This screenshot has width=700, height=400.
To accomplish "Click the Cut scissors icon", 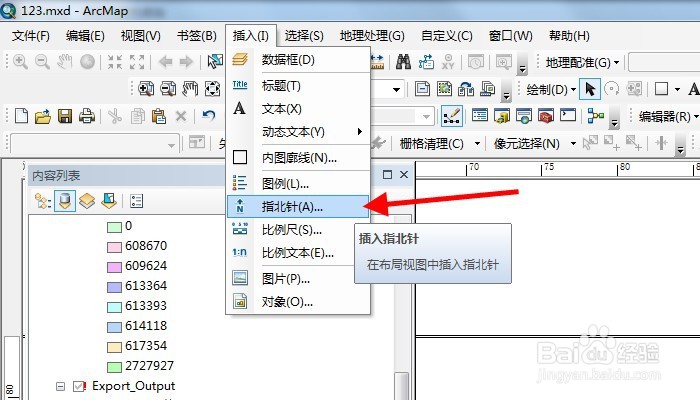I will click(115, 117).
